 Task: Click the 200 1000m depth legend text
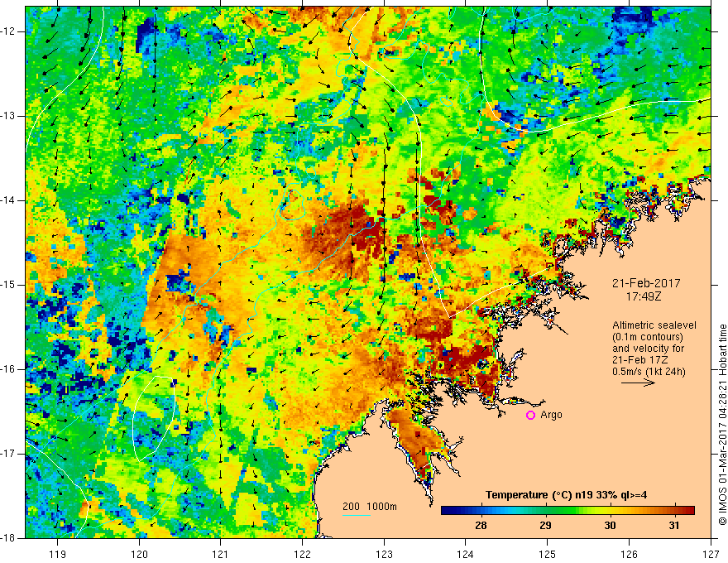370,507
